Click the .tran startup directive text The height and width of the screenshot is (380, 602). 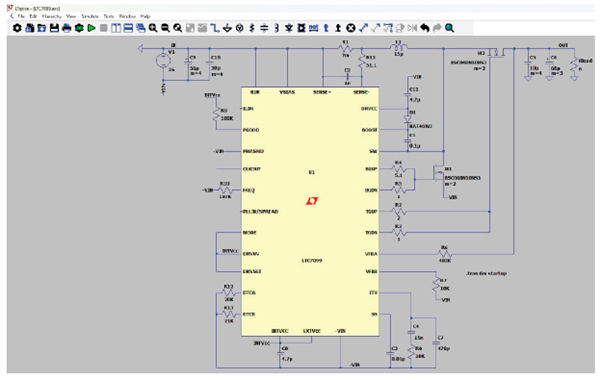tap(486, 273)
